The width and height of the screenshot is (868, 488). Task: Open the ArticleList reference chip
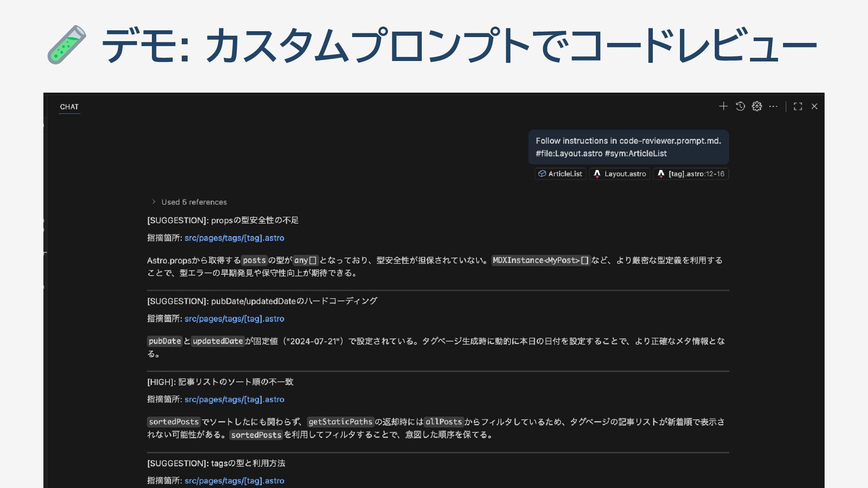point(565,174)
